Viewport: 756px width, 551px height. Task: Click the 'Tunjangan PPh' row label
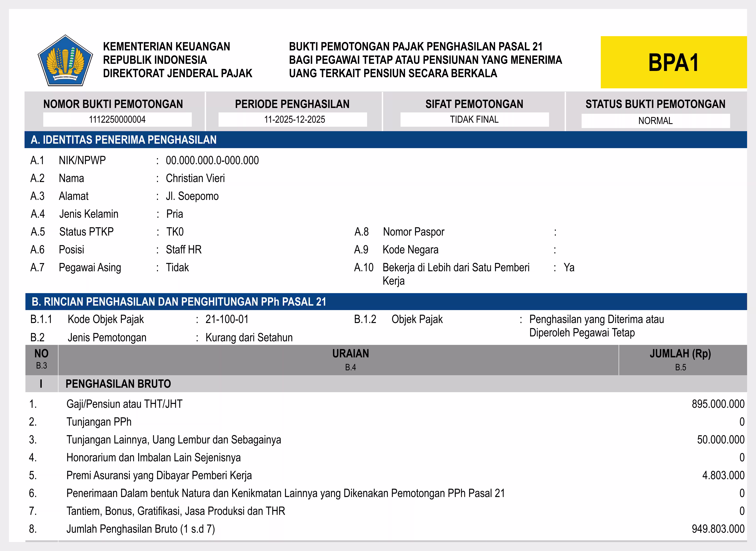(99, 422)
